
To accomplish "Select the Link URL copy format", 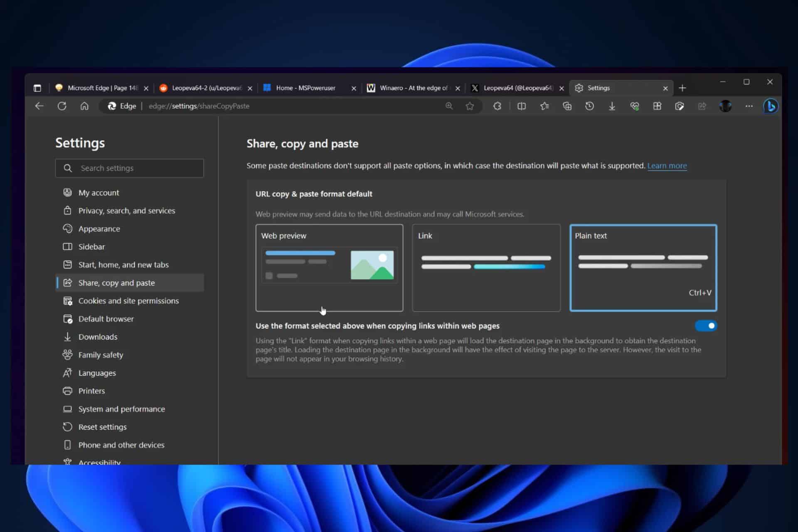I will coord(486,266).
